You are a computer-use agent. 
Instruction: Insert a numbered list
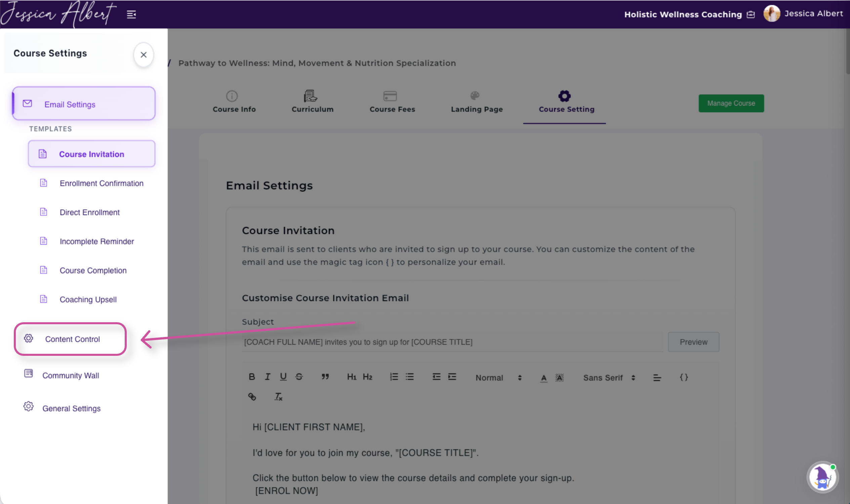point(394,377)
